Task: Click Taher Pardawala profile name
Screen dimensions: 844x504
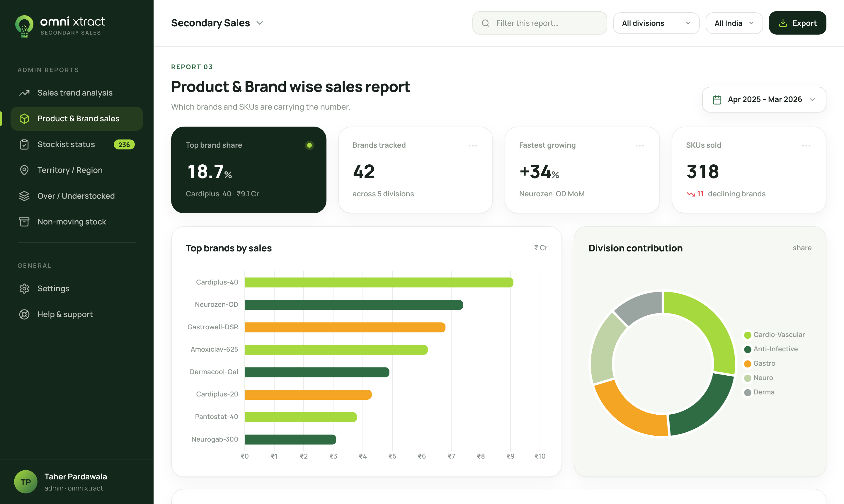Action: coord(75,476)
